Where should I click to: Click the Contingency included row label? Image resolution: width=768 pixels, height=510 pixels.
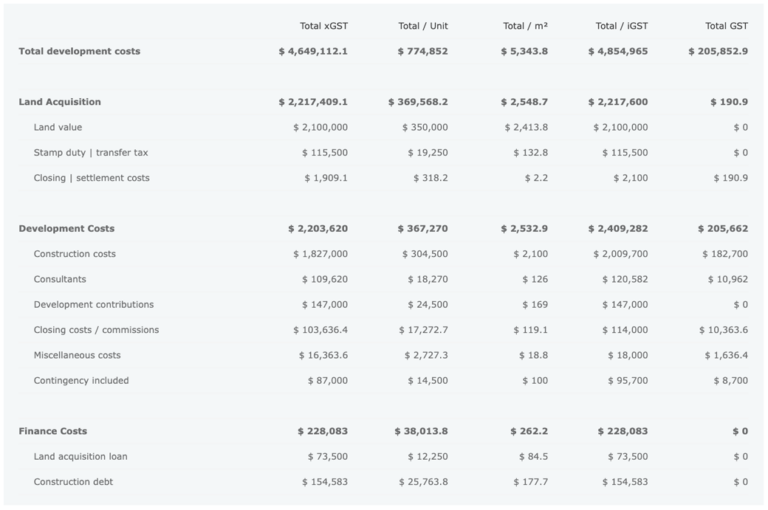click(x=81, y=380)
